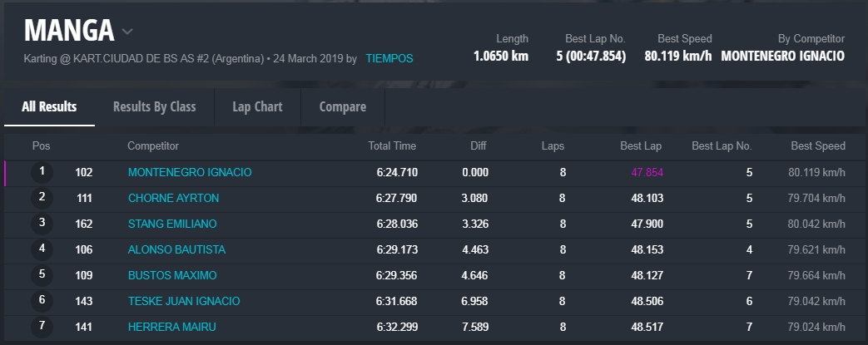Image resolution: width=868 pixels, height=345 pixels.
Task: Click the position 2 circle badge
Action: tap(42, 199)
